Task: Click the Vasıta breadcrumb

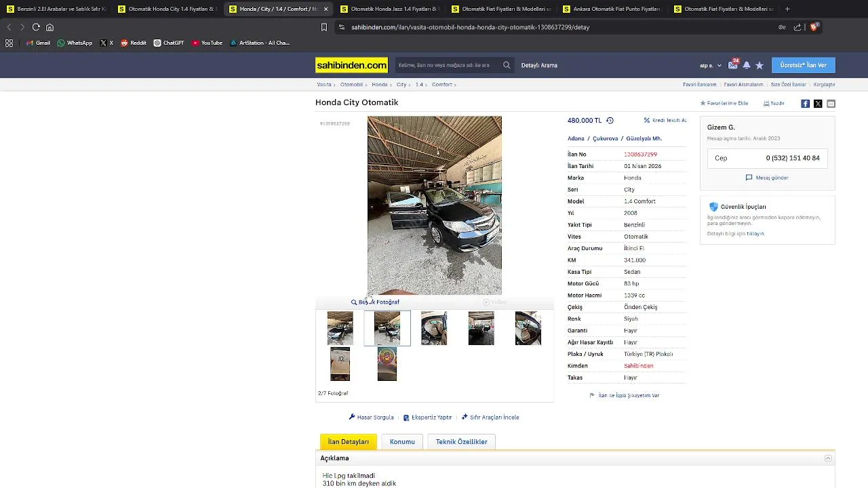Action: pos(324,85)
